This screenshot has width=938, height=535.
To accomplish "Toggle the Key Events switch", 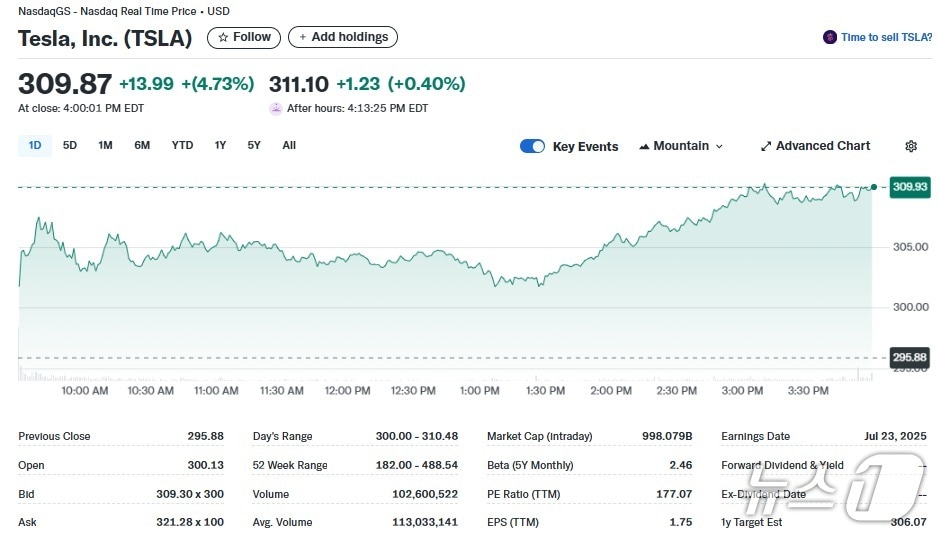I will [532, 146].
